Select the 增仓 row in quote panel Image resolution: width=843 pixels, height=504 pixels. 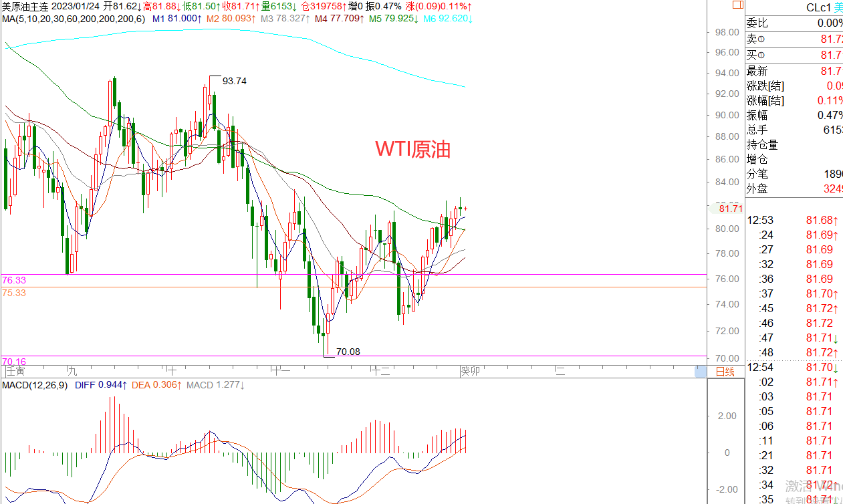pos(795,159)
